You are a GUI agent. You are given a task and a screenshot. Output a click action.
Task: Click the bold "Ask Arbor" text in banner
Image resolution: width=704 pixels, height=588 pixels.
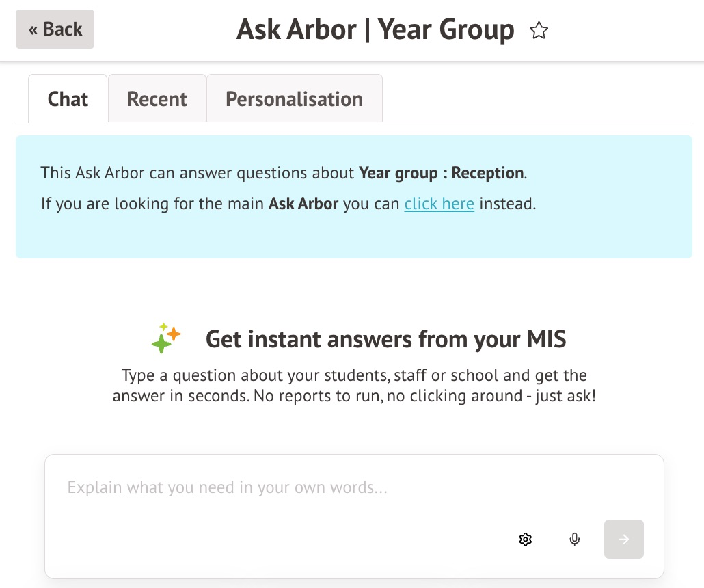[303, 204]
